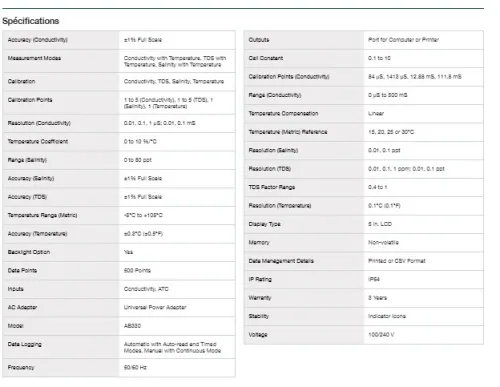The image size is (500, 387).
Task: Click the Memory value "Non-volatile"
Action: coord(383,243)
